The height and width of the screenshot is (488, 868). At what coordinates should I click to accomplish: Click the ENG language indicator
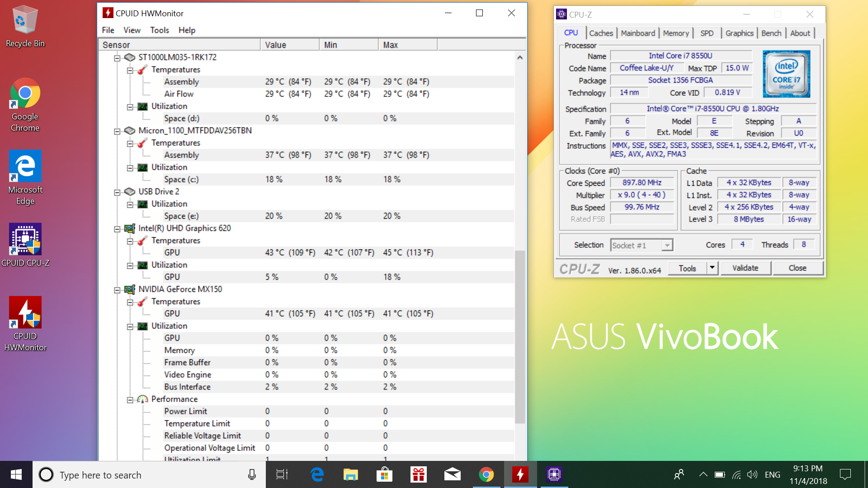pyautogui.click(x=772, y=474)
